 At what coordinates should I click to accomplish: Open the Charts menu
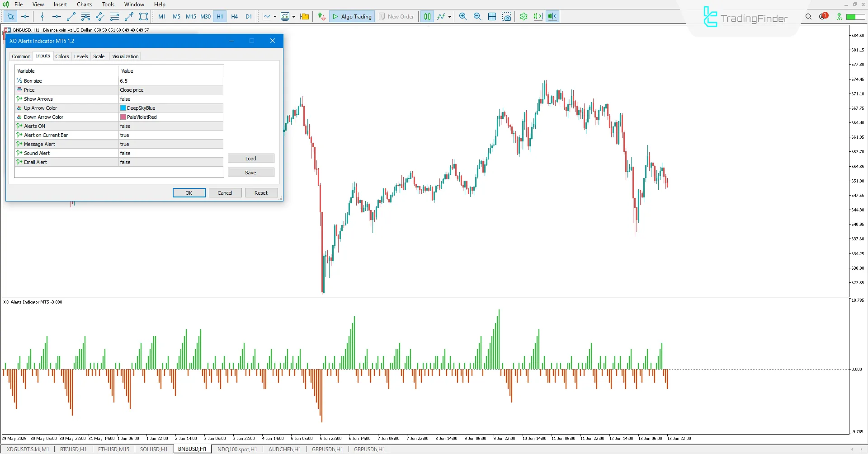(x=84, y=4)
